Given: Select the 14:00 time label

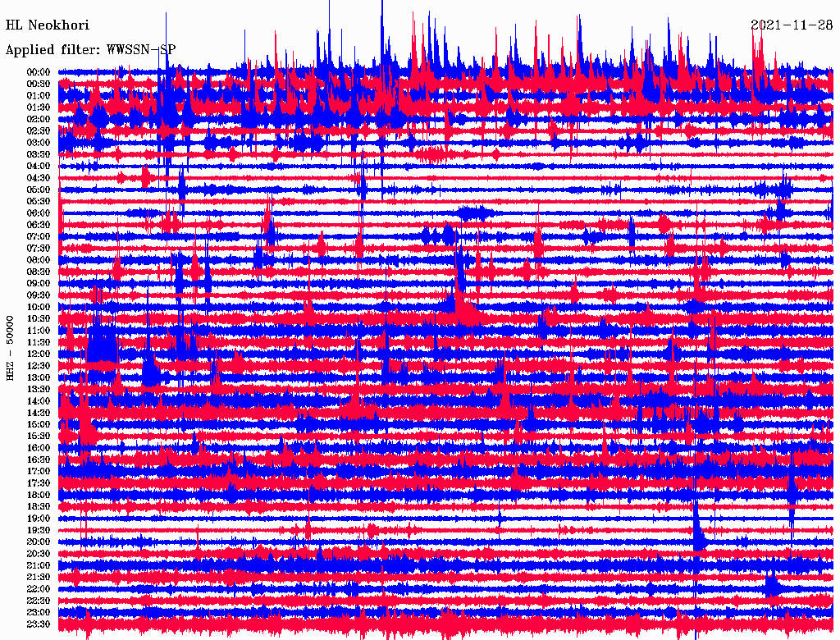Looking at the screenshot, I should pos(39,401).
